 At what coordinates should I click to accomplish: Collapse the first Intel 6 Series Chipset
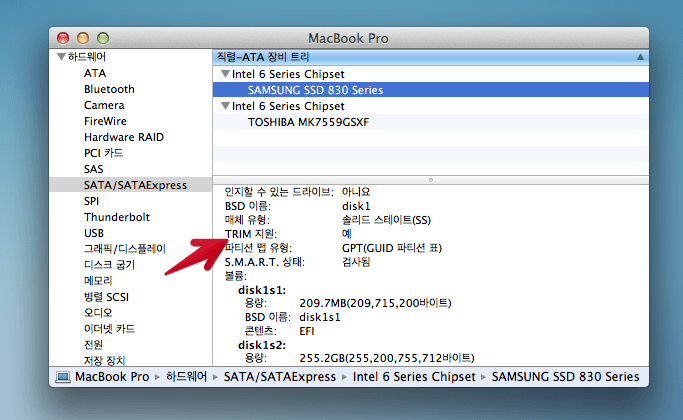(225, 74)
